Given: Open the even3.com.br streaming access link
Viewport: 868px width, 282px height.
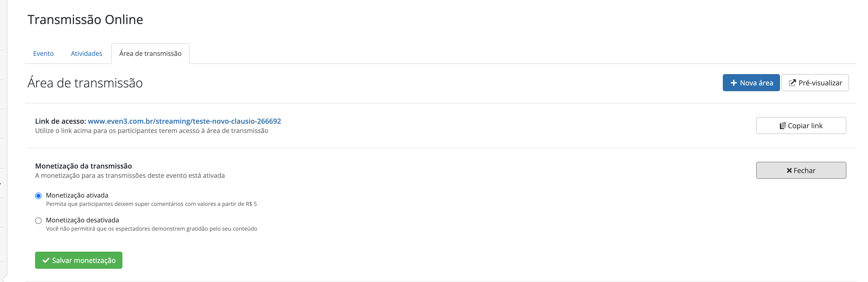Looking at the screenshot, I should pos(184,121).
